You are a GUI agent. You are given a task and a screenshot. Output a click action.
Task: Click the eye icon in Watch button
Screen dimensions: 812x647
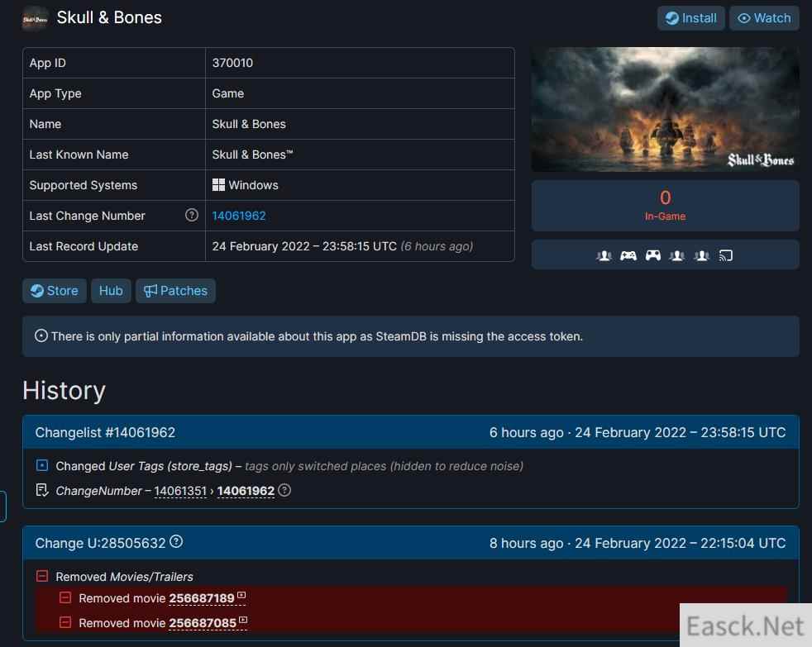click(743, 18)
